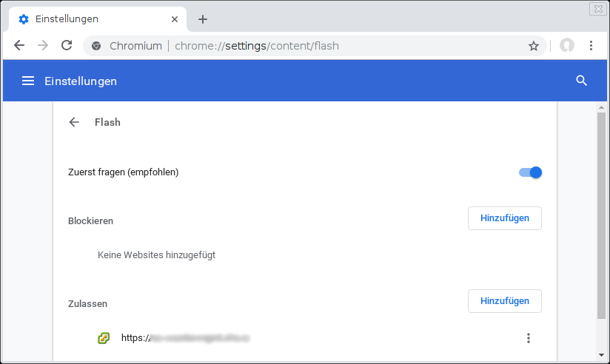Click Hinzufügen next to Zulassen
The image size is (610, 364).
tap(505, 301)
